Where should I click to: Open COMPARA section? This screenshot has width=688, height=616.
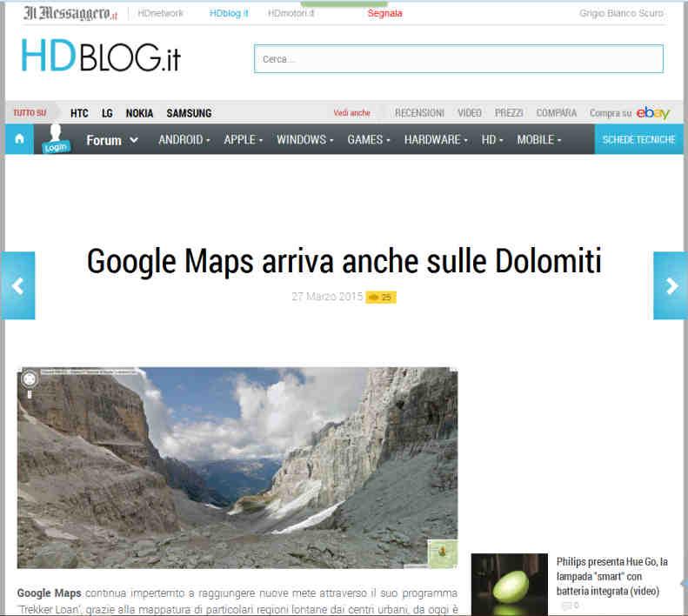coord(557,113)
